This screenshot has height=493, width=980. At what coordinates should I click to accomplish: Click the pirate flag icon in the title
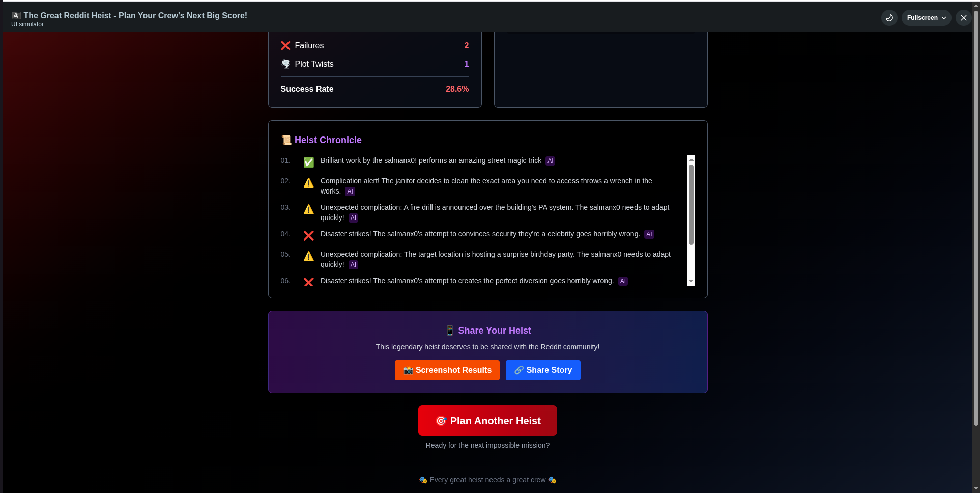coord(16,16)
